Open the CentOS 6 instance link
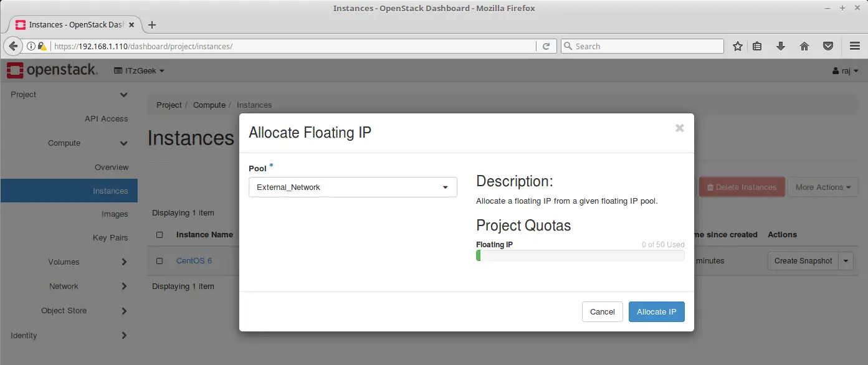The width and height of the screenshot is (868, 365). (x=194, y=261)
